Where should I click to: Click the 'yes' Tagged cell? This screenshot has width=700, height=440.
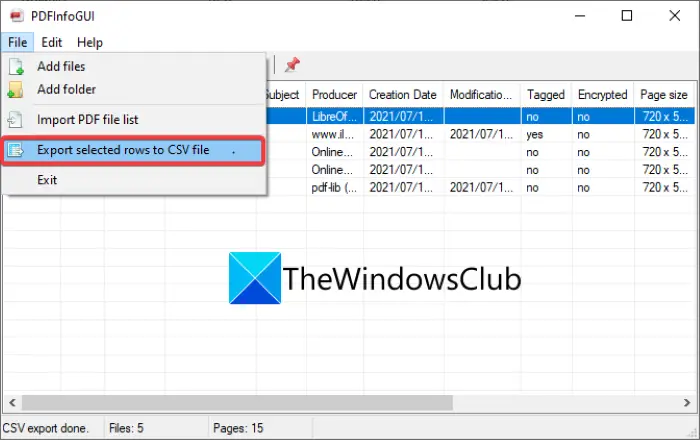click(546, 134)
